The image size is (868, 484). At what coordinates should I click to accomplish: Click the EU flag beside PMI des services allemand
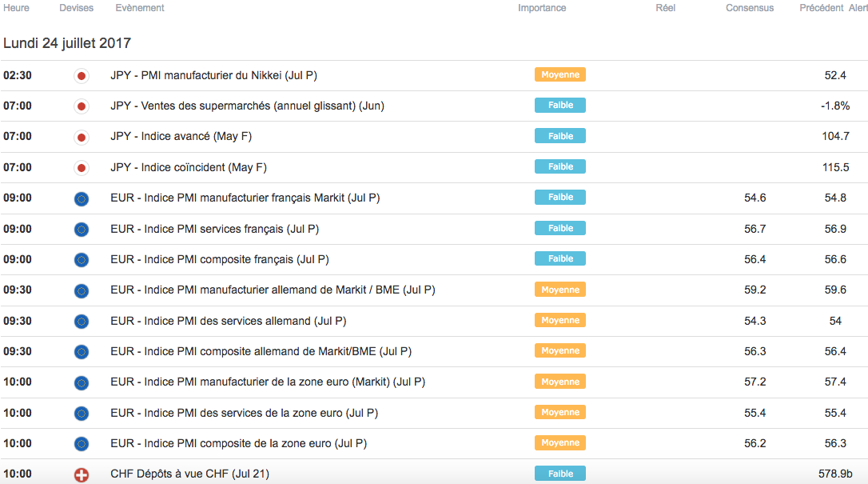pyautogui.click(x=81, y=322)
